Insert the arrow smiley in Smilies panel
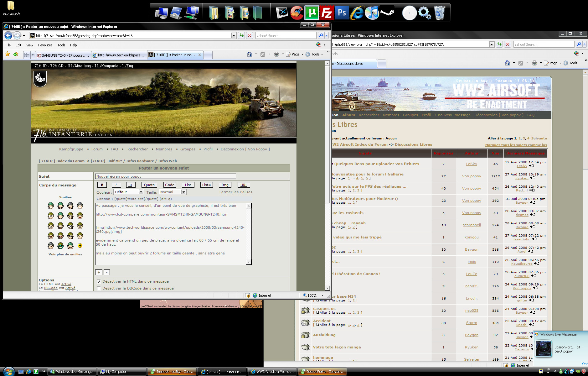Screen dimensions: 588x376 coord(80,246)
